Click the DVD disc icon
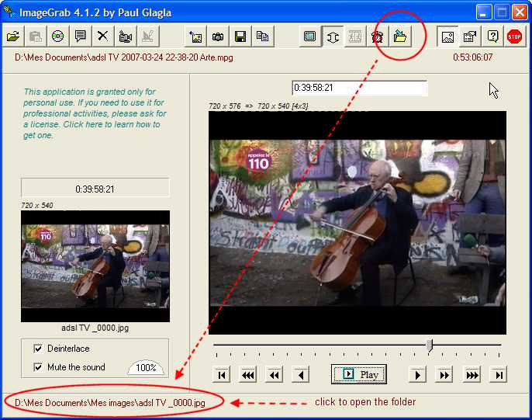Screen dimensions: 532x420 click(x=58, y=36)
